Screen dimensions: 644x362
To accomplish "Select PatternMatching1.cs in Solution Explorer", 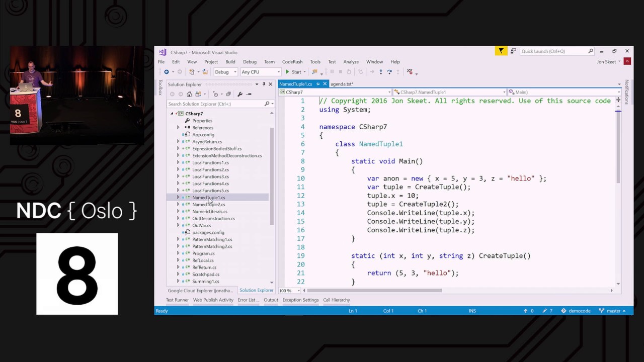I will click(x=212, y=239).
